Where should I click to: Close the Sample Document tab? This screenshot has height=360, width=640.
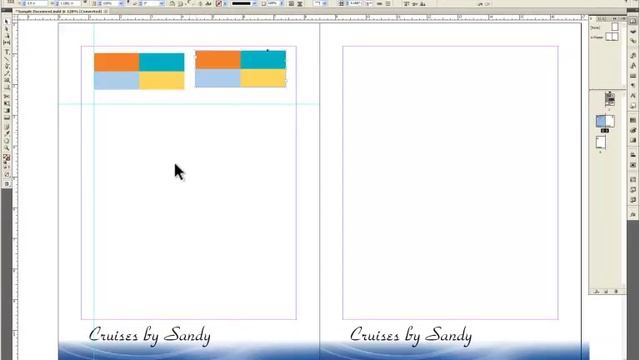tap(106, 11)
